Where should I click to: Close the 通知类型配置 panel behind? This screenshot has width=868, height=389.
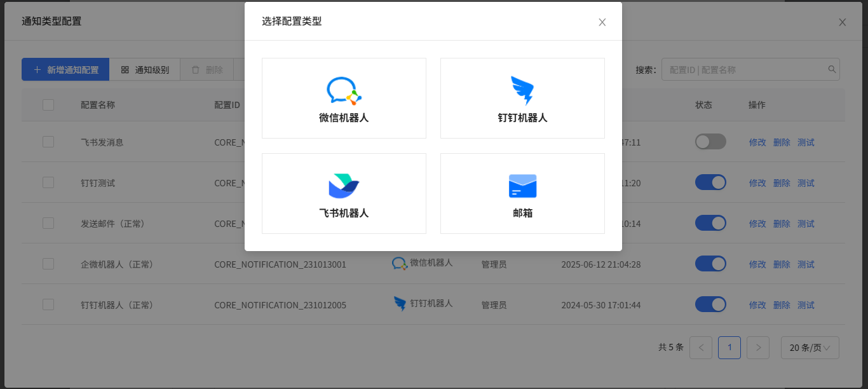pos(843,22)
